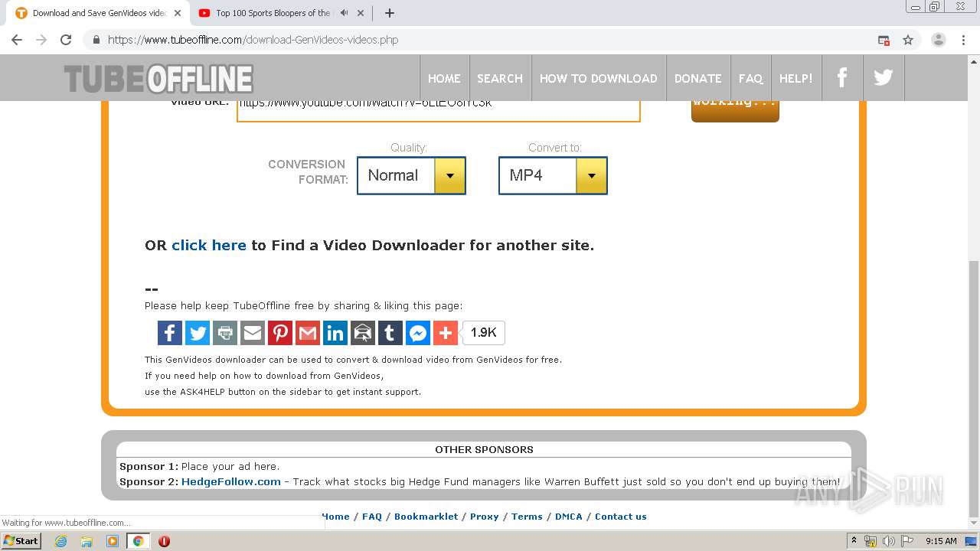Viewport: 980px width, 551px height.
Task: Open Windows Explorer from taskbar
Action: pyautogui.click(x=87, y=541)
